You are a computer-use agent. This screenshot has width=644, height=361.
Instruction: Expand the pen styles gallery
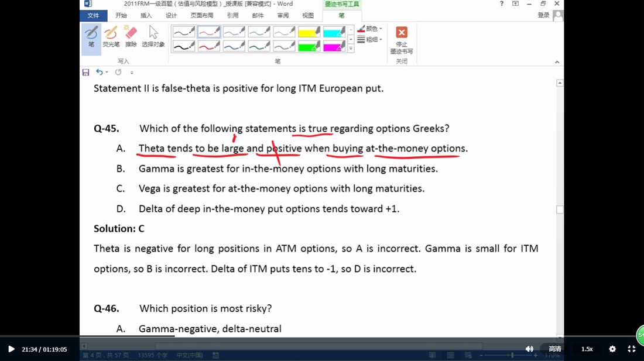point(351,49)
